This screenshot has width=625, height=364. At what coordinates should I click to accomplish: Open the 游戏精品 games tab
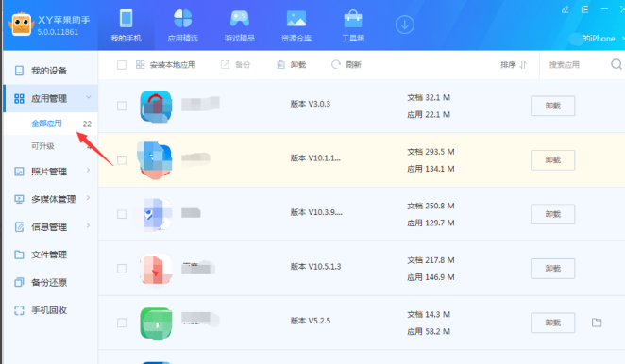pos(240,25)
